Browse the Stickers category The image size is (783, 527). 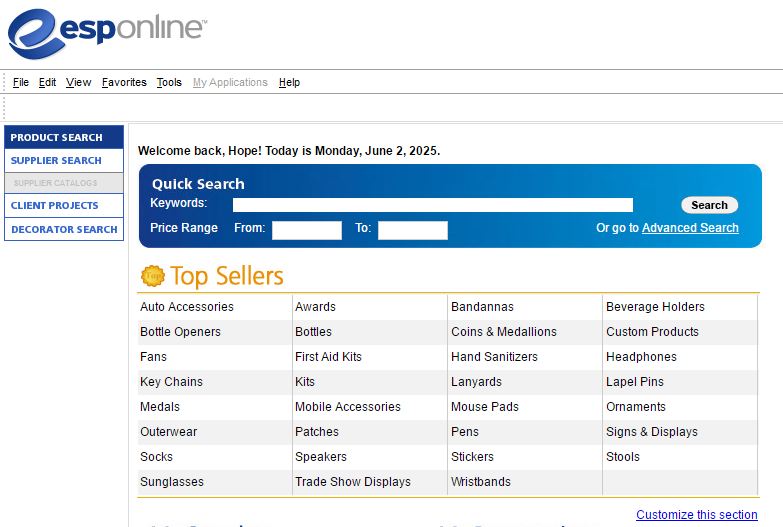click(472, 457)
